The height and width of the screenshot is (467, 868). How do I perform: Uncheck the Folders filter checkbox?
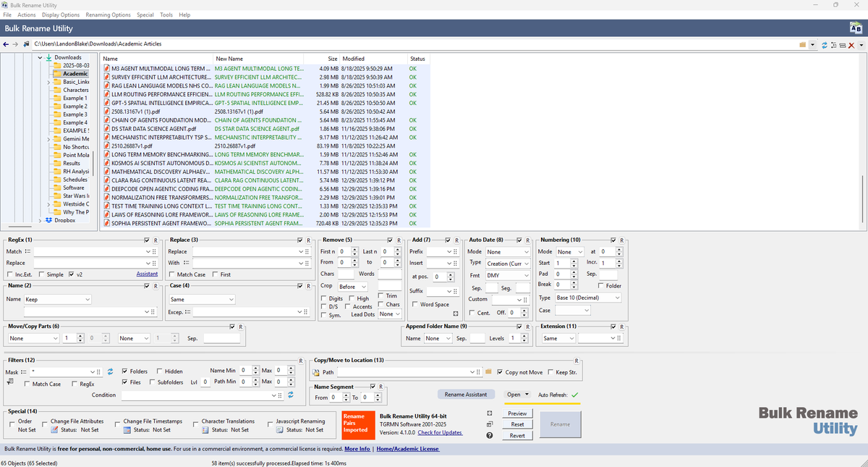[x=124, y=371]
